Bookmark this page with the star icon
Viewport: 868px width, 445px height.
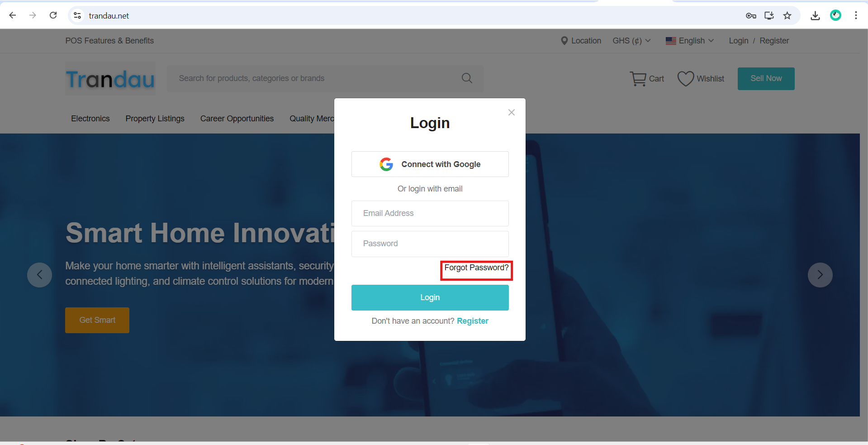[787, 15]
